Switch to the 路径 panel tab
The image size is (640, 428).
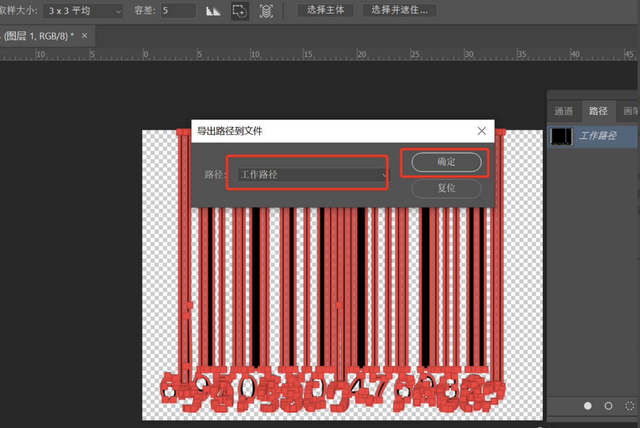coord(598,111)
